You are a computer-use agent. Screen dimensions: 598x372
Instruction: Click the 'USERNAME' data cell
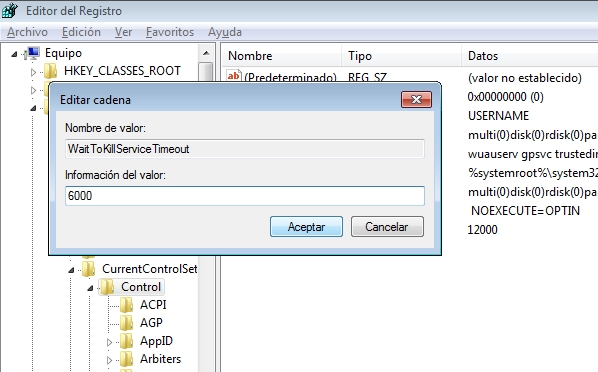click(x=498, y=116)
